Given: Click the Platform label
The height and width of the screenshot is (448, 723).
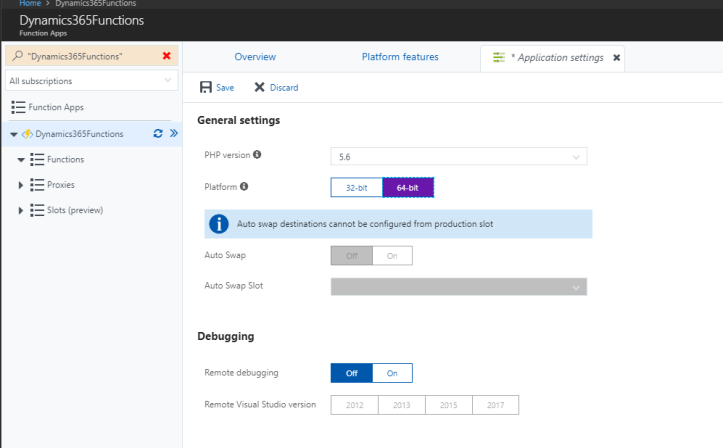Looking at the screenshot, I should pyautogui.click(x=220, y=187).
